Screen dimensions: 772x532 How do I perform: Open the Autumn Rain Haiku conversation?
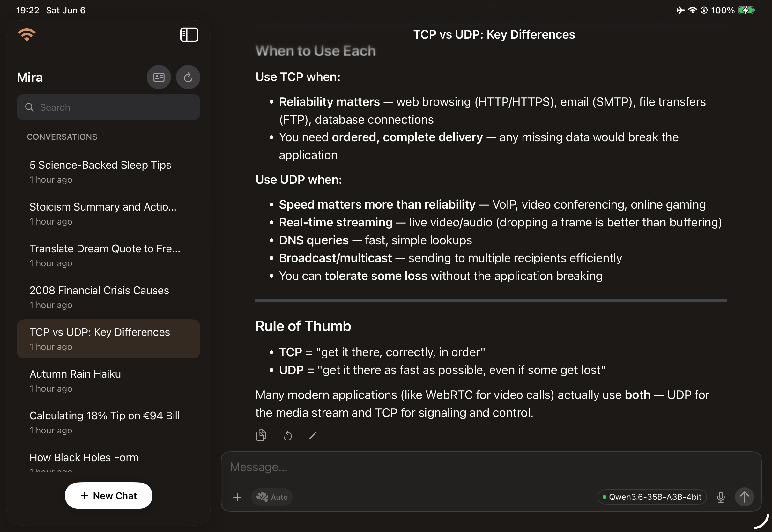pyautogui.click(x=108, y=381)
